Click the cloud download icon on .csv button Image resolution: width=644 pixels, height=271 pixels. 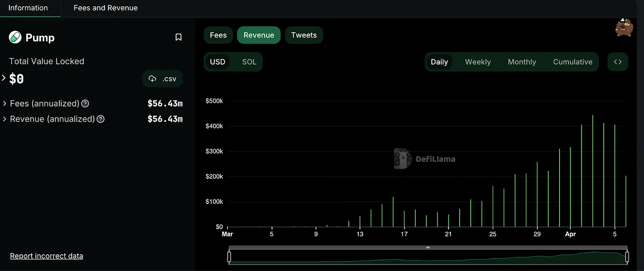[153, 78]
